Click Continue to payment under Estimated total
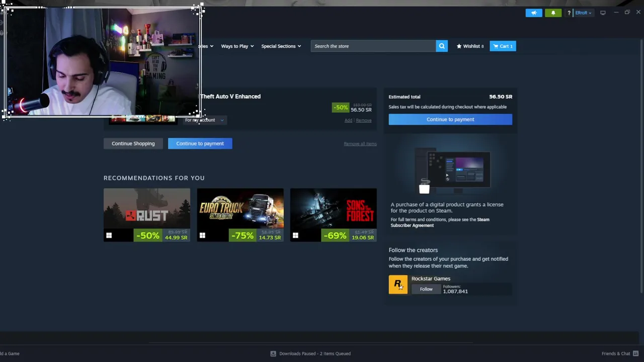This screenshot has width=644, height=362. pos(450,119)
